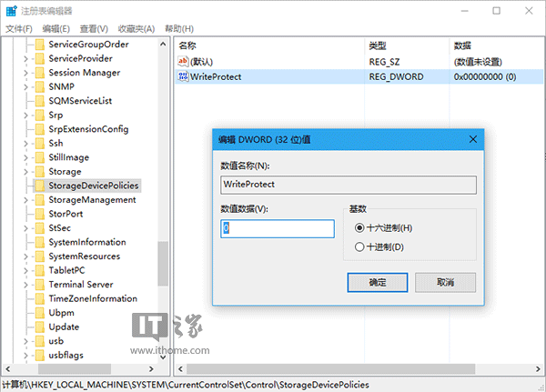The width and height of the screenshot is (546, 392).
Task: Click the value data (数值数据) input field
Action: point(278,228)
